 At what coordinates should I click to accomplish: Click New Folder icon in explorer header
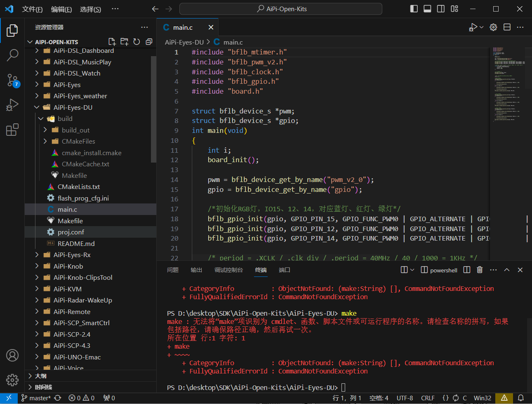(x=124, y=42)
